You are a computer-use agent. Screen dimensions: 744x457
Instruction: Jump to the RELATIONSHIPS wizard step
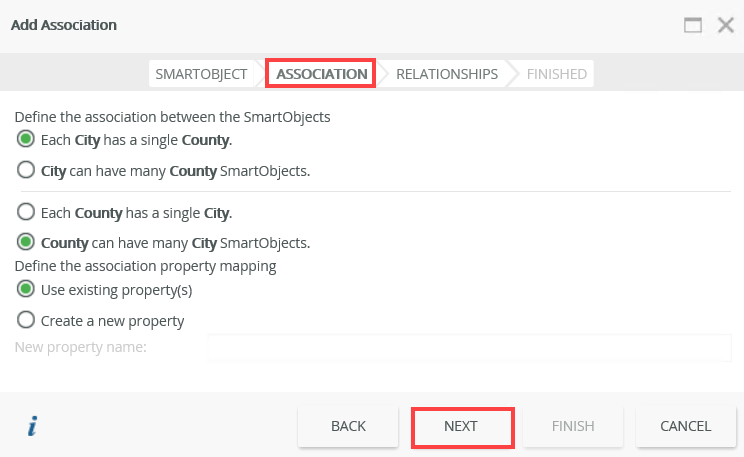pos(446,74)
